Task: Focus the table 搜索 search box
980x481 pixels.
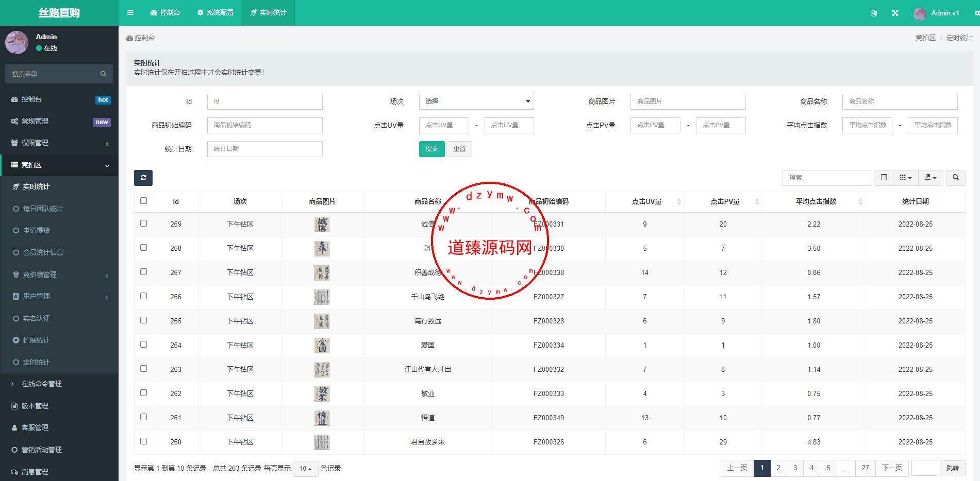Action: 826,178
